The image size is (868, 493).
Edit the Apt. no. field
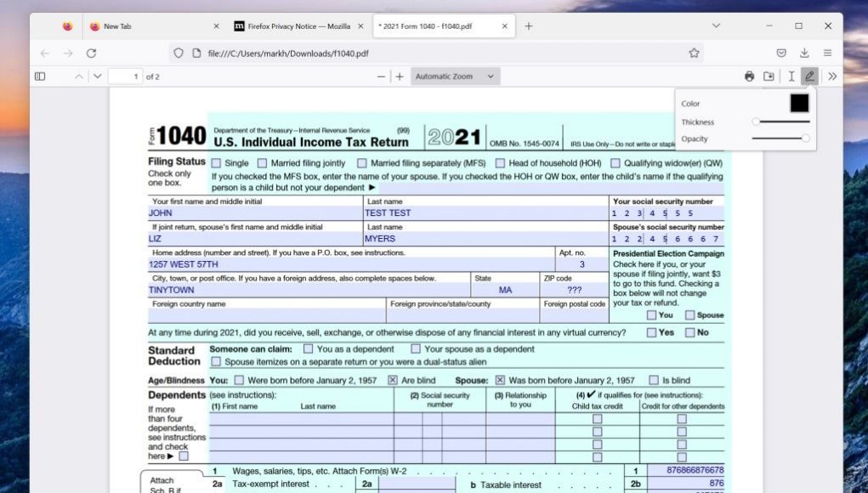[582, 264]
